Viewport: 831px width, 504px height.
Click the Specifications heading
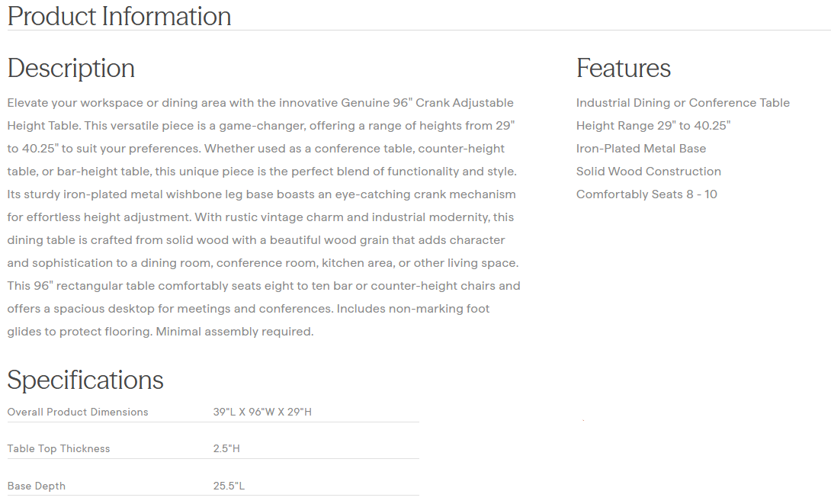[x=85, y=380]
